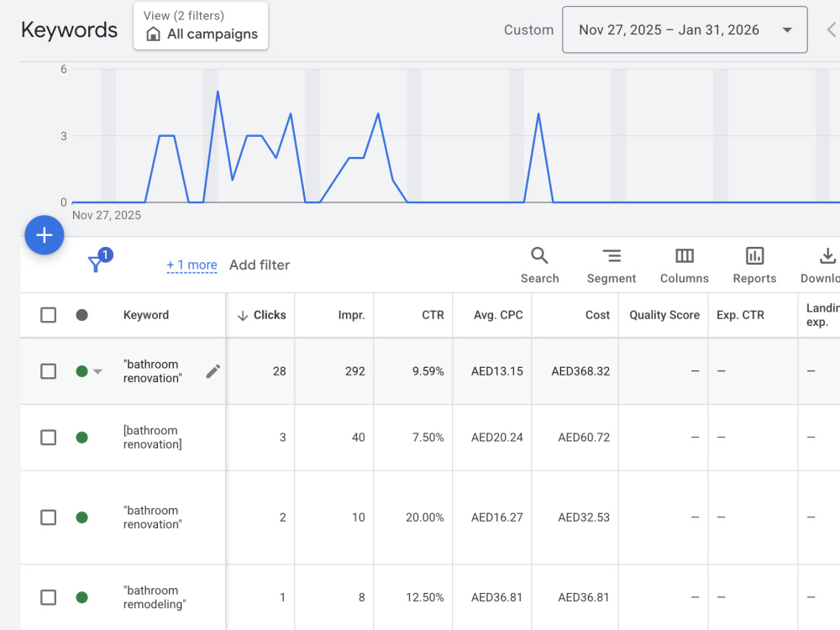The image size is (840, 630).
Task: Click the blue plus add keyword button
Action: coord(45,235)
